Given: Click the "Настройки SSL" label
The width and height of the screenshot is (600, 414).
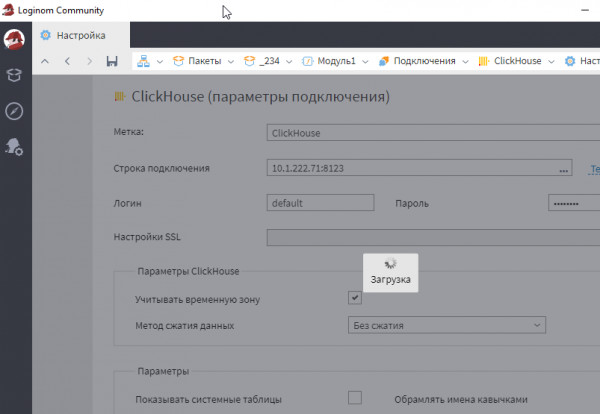Looking at the screenshot, I should [147, 237].
